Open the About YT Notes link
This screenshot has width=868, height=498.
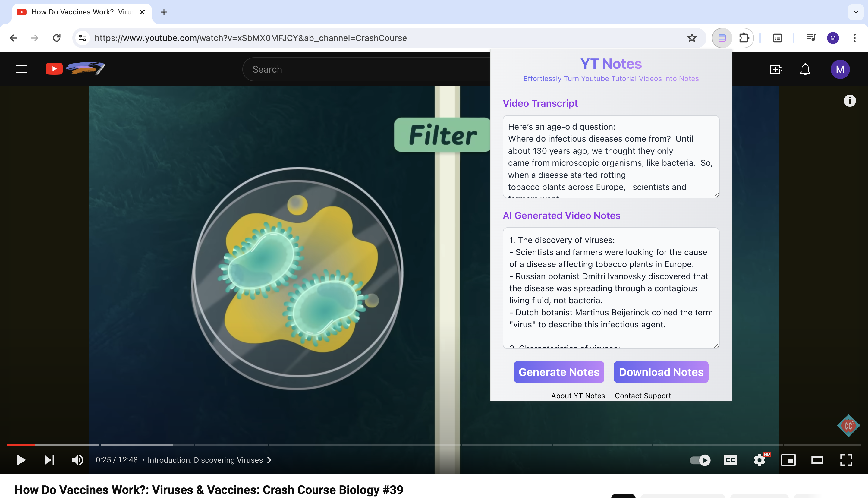(578, 396)
